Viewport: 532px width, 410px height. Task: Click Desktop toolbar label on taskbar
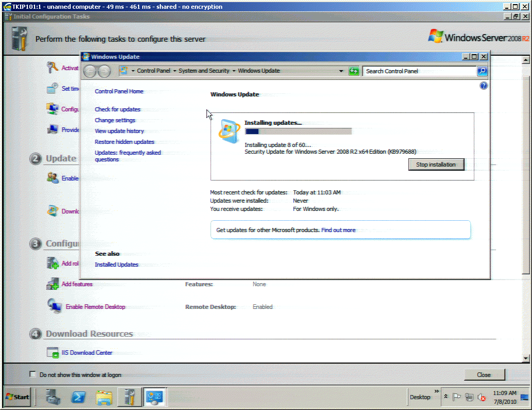[x=420, y=397]
